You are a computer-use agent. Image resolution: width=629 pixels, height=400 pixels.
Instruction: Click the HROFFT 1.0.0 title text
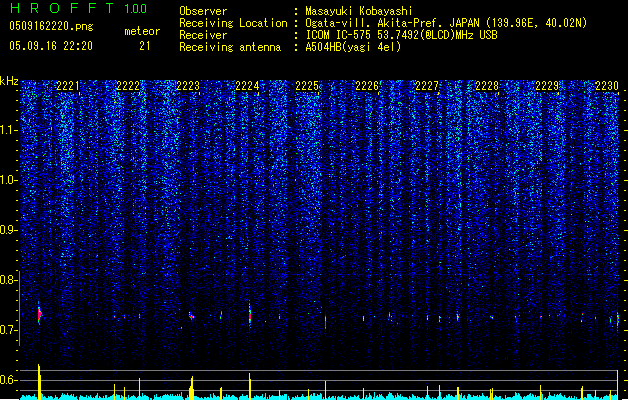(x=79, y=8)
